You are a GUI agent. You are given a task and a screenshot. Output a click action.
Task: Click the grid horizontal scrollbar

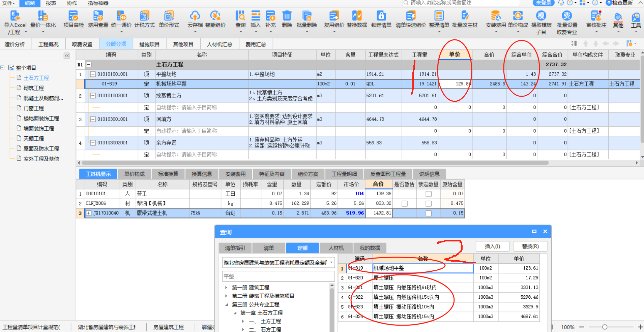coord(315,163)
